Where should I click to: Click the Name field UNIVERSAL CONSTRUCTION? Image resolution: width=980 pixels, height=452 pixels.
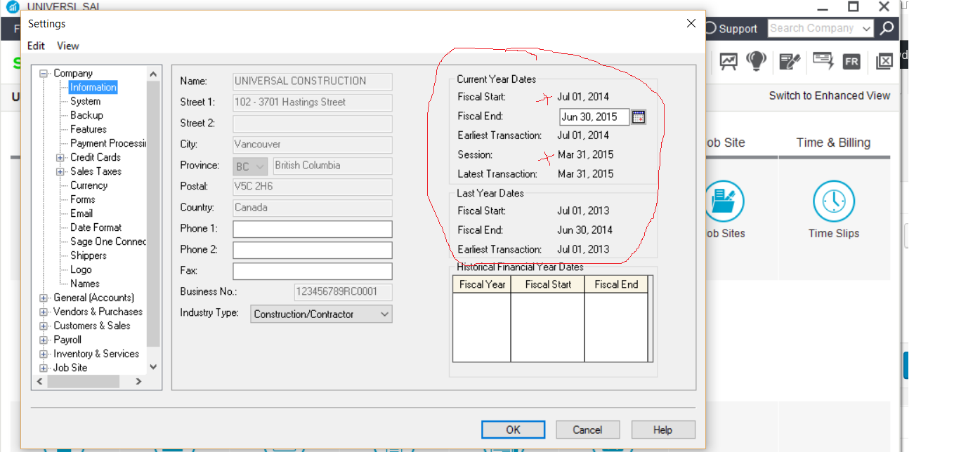pyautogui.click(x=313, y=81)
